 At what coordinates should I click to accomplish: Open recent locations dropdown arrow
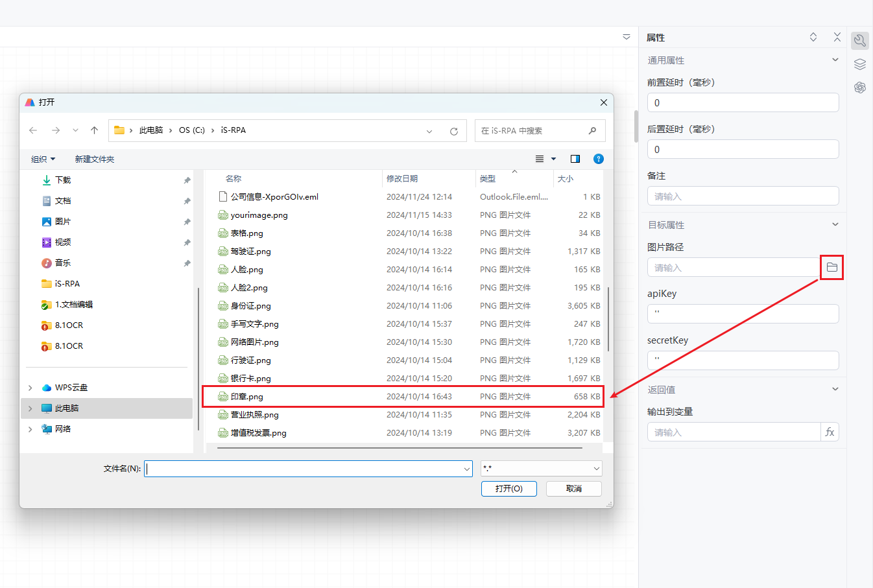coord(75,130)
